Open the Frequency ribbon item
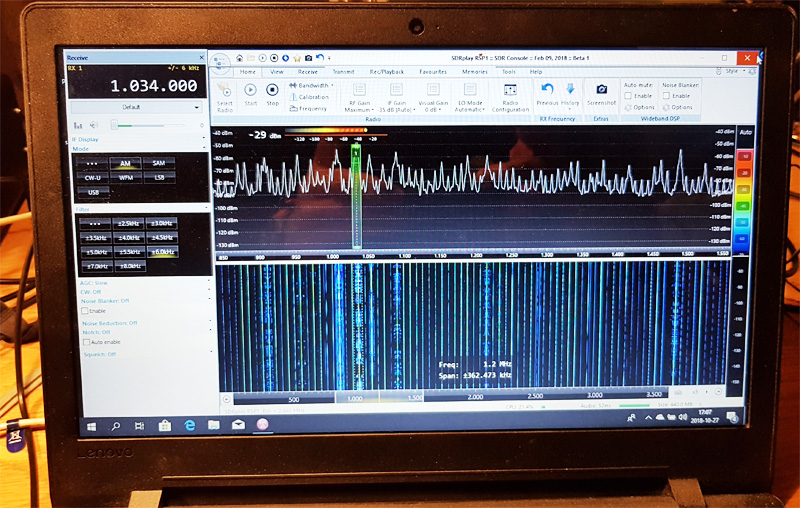This screenshot has width=800, height=508. point(308,108)
